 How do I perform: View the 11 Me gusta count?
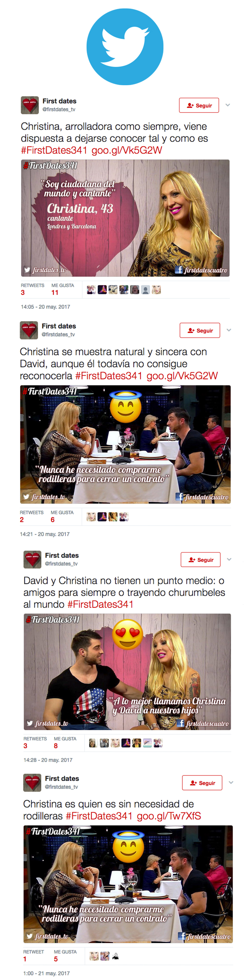pyautogui.click(x=55, y=292)
